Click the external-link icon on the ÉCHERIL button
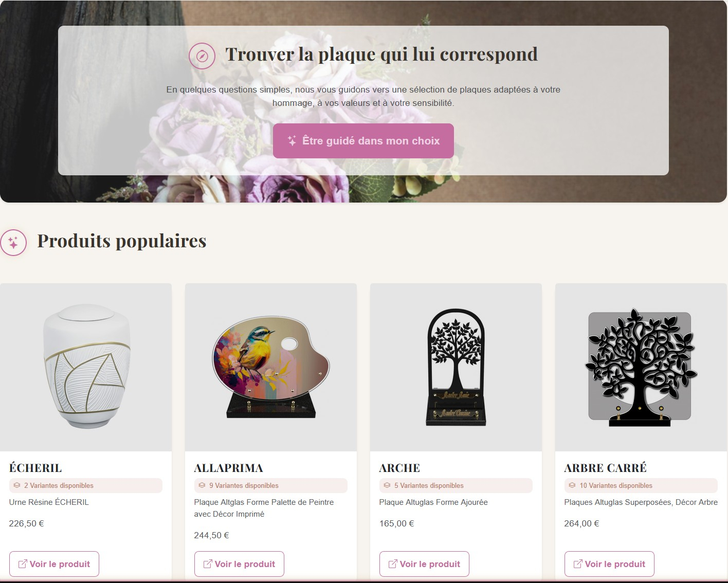 tap(23, 564)
